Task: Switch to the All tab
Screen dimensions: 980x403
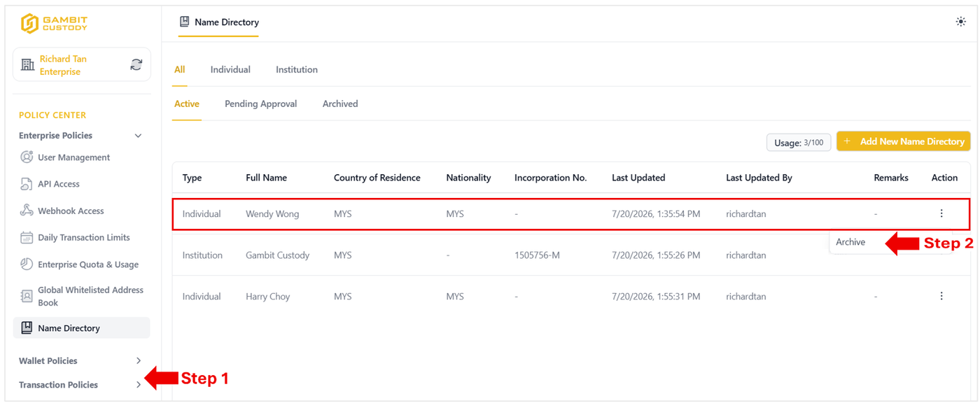Action: click(180, 69)
